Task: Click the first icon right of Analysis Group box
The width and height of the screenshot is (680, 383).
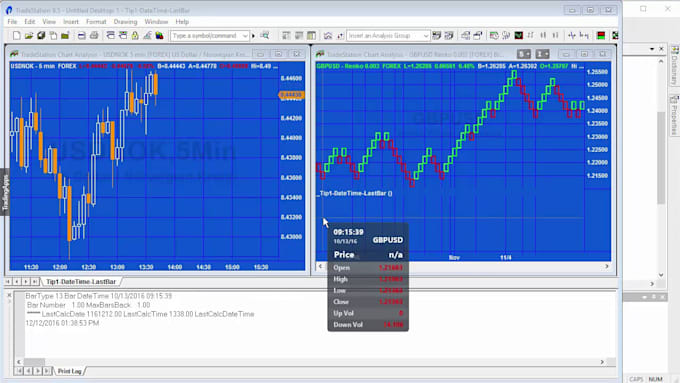Action: point(437,36)
